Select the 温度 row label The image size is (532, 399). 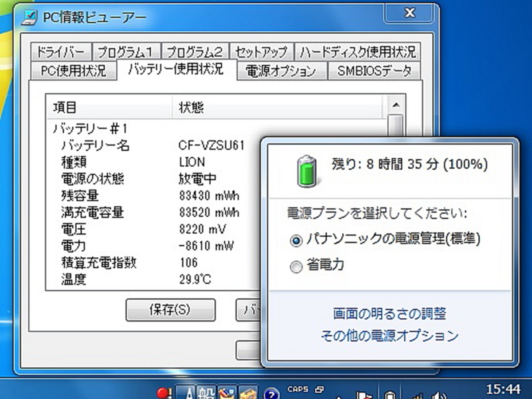click(x=73, y=279)
